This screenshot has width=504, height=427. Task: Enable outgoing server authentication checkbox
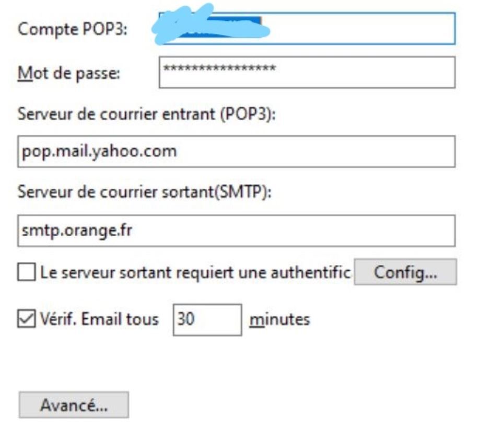tap(26, 272)
